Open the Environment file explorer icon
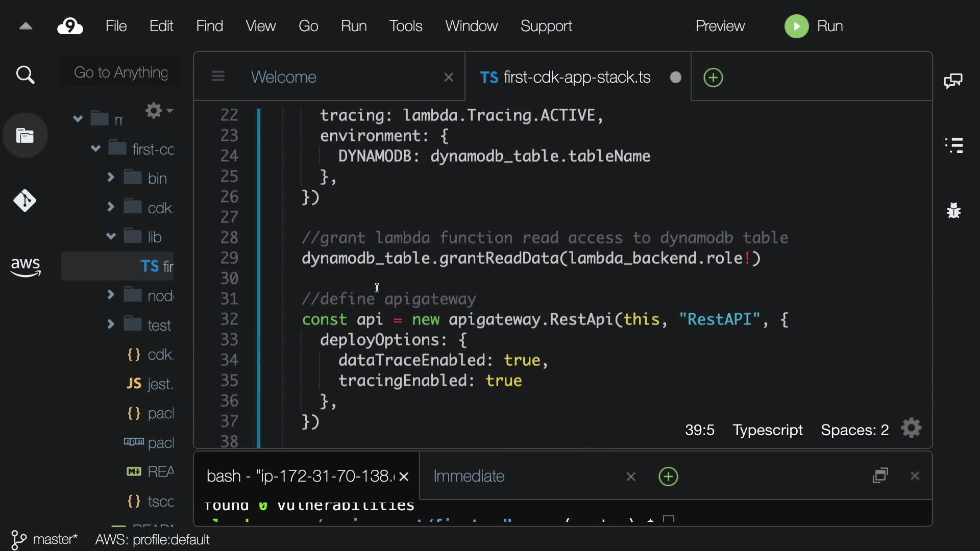This screenshot has height=551, width=980. pyautogui.click(x=25, y=136)
